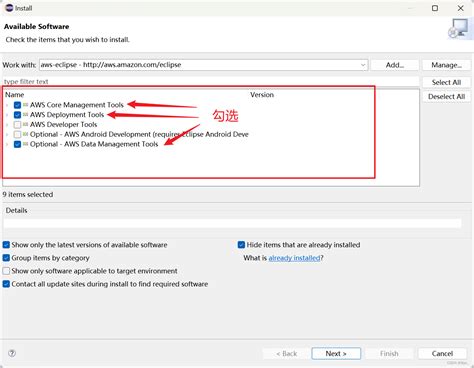Screen dimensions: 474x368
Task: Click the Manage... button
Action: [446, 65]
